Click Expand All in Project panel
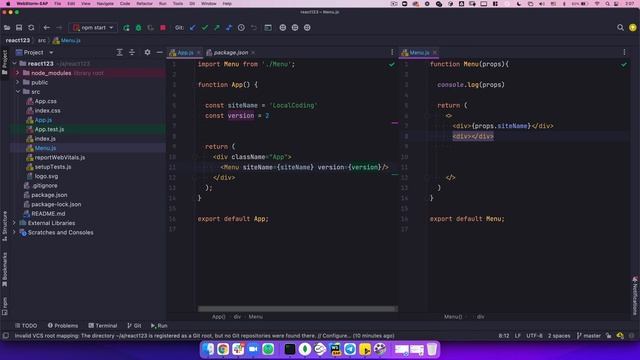The width and height of the screenshot is (640, 360). pos(120,52)
